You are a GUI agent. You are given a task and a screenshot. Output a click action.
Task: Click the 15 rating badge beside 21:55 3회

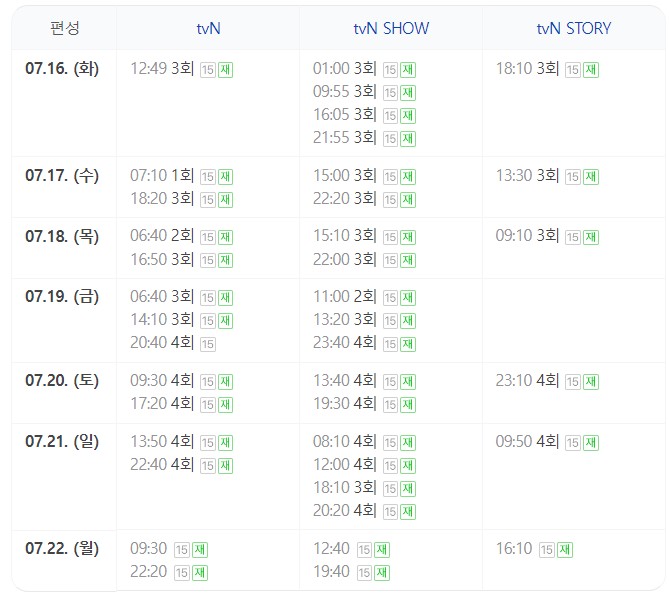390,139
